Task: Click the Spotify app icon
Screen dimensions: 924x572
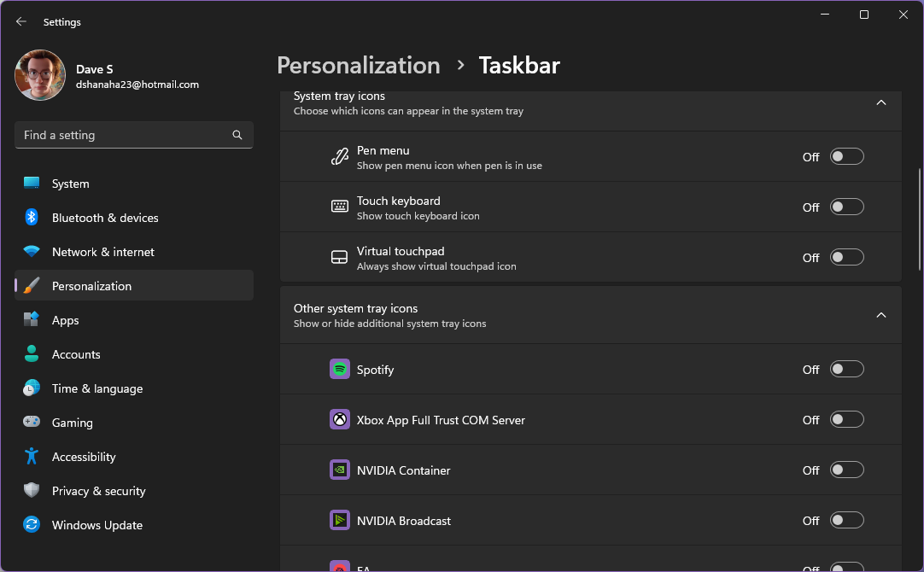Action: pos(339,369)
